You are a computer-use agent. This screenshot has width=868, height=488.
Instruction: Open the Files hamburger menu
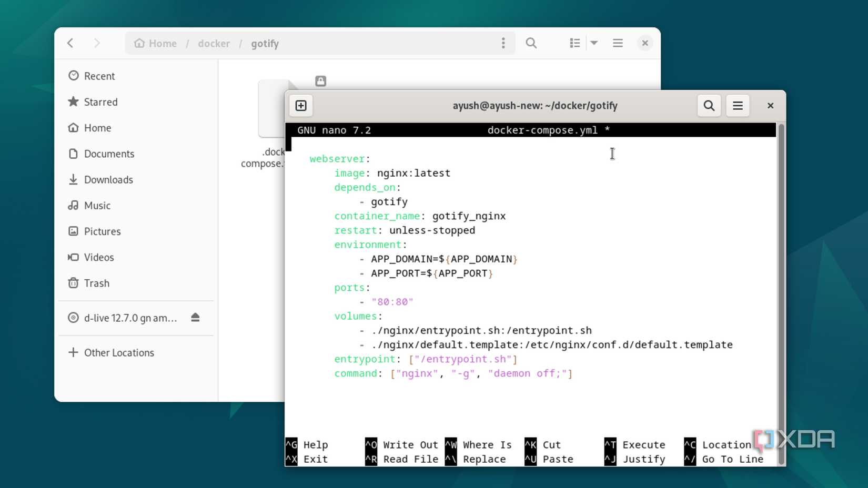618,43
